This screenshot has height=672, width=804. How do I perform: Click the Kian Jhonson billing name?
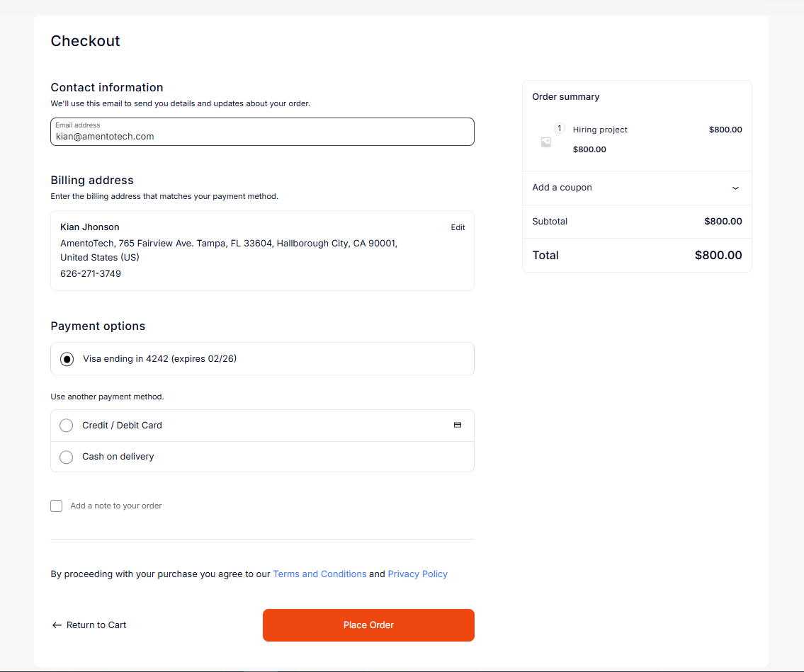90,227
